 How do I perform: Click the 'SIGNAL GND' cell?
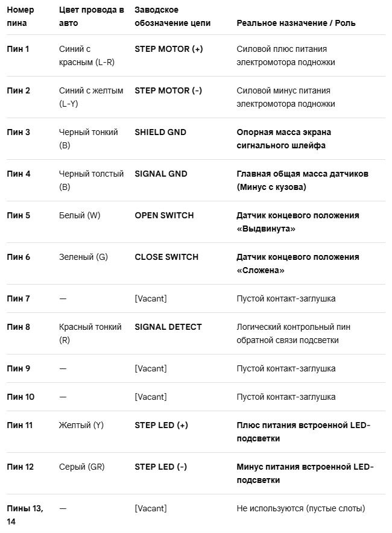161,174
